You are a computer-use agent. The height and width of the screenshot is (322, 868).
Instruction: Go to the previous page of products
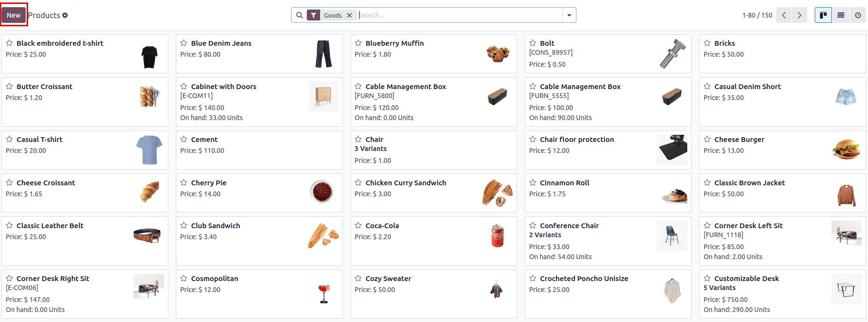[x=784, y=15]
